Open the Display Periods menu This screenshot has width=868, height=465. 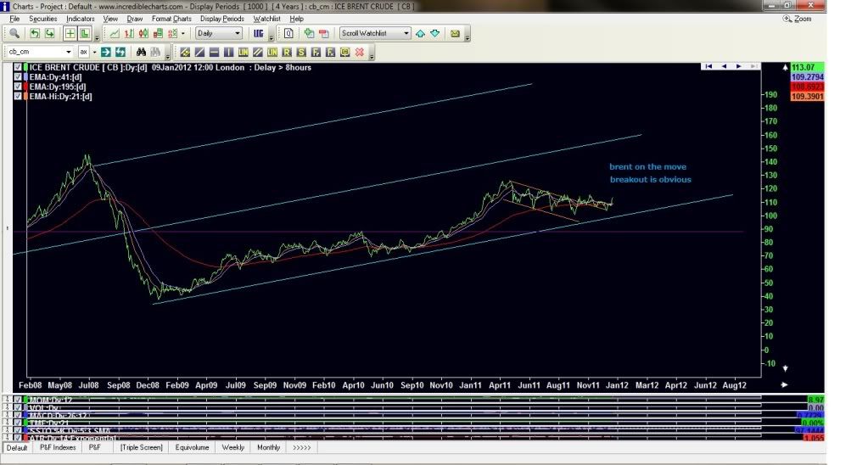(222, 19)
